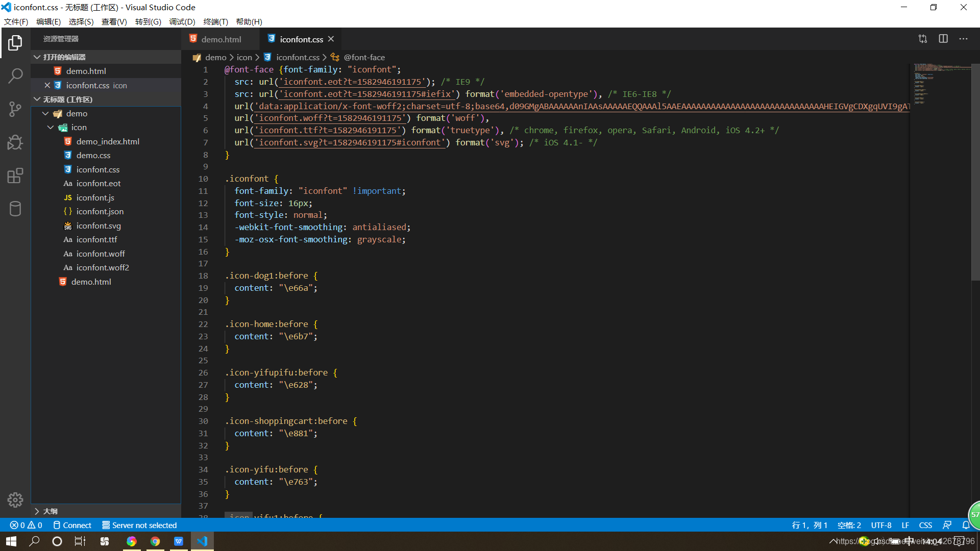
Task: Open demo_index.html in the file tree
Action: 106,141
